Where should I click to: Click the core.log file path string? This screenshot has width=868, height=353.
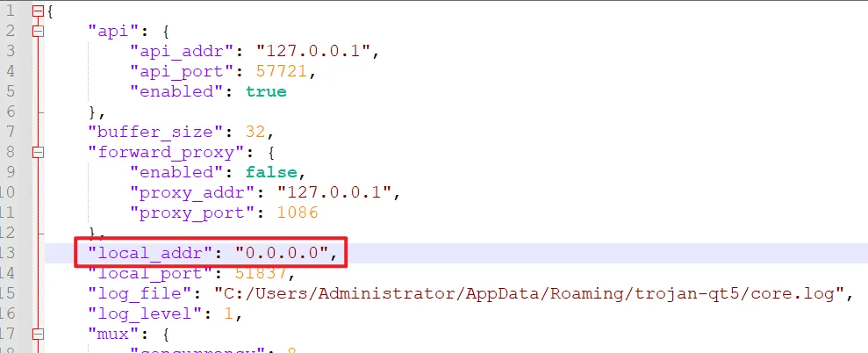pos(540,293)
